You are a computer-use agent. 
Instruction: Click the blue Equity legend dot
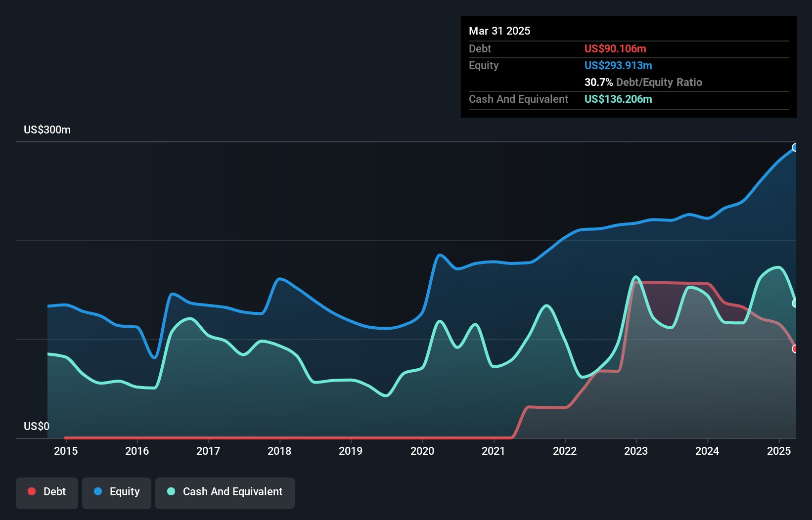point(98,491)
